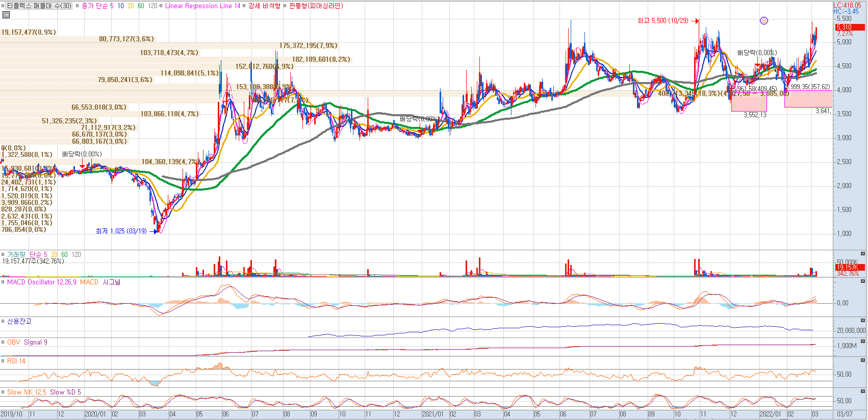Click the small button right of OBV panel
This screenshot has width=868, height=420.
pos(863,342)
